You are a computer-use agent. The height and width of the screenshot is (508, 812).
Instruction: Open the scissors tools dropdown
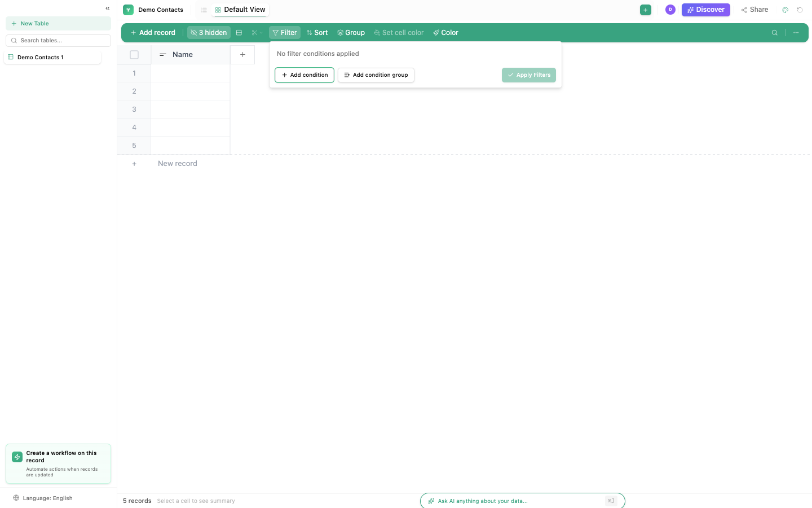[x=257, y=33]
